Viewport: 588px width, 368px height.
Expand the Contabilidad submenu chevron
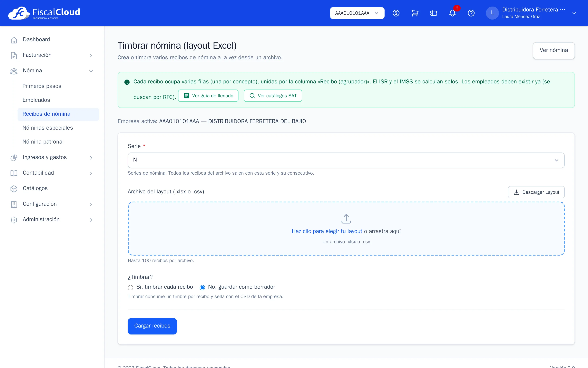(91, 173)
